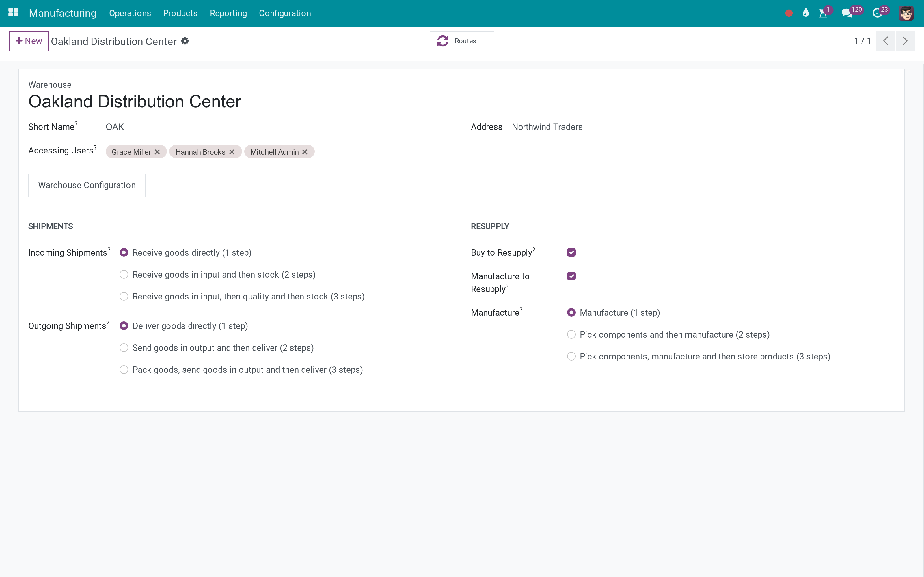Uncheck Manufacture to Resupply checkbox
This screenshot has height=577, width=924.
point(571,276)
